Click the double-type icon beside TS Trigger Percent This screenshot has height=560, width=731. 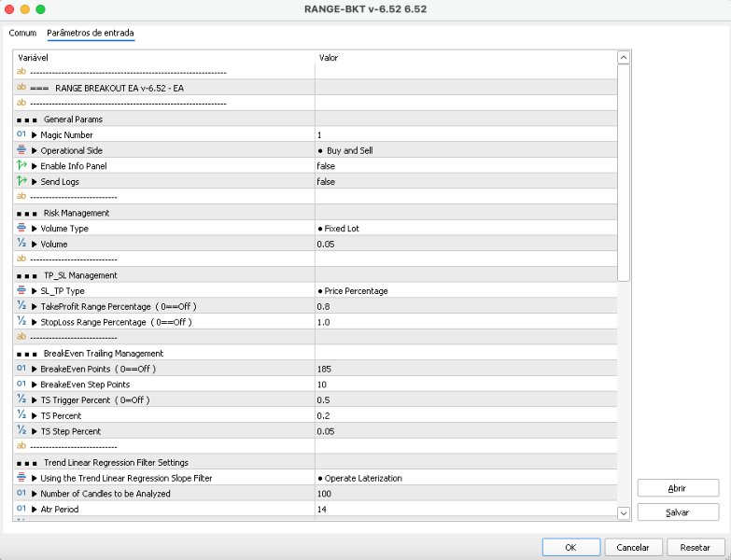[21, 399]
